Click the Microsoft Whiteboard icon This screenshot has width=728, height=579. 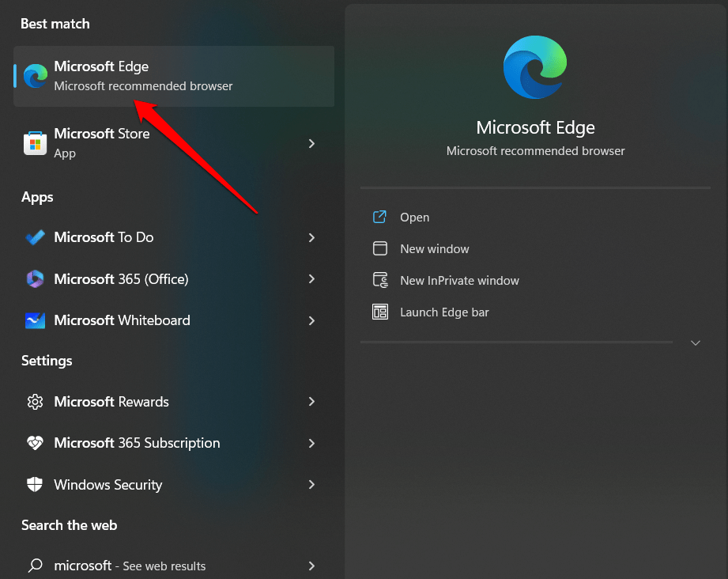click(36, 320)
